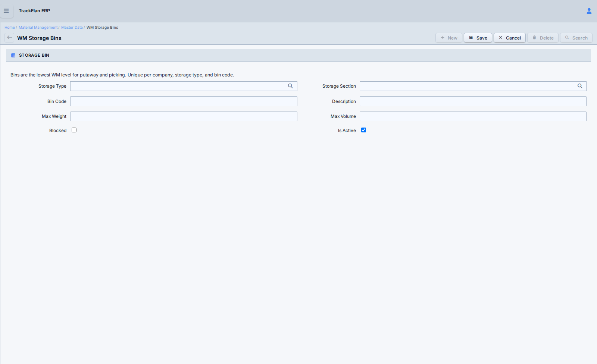This screenshot has width=597, height=364.
Task: Click the Bin Code field label
Action: tap(57, 101)
